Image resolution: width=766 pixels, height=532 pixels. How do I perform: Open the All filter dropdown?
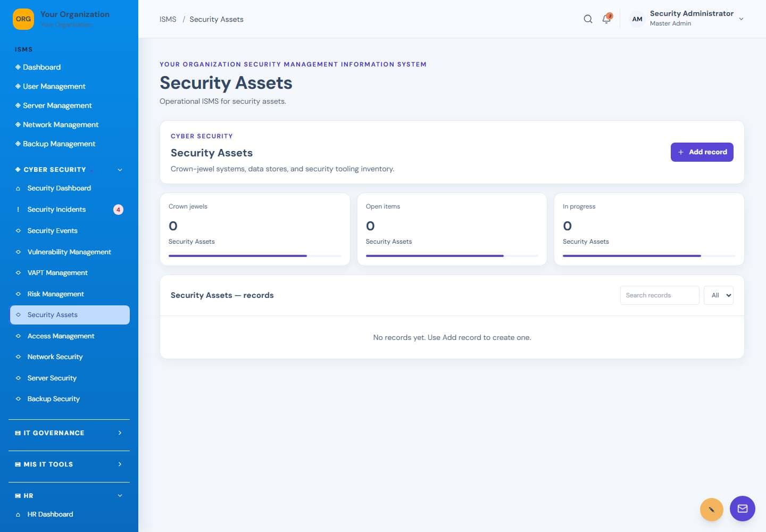tap(719, 295)
